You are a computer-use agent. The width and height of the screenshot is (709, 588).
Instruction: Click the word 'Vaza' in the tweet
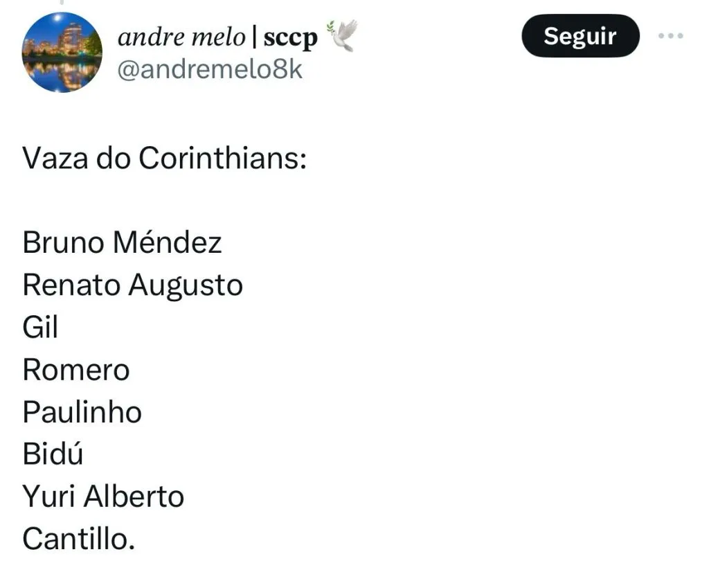coord(55,159)
